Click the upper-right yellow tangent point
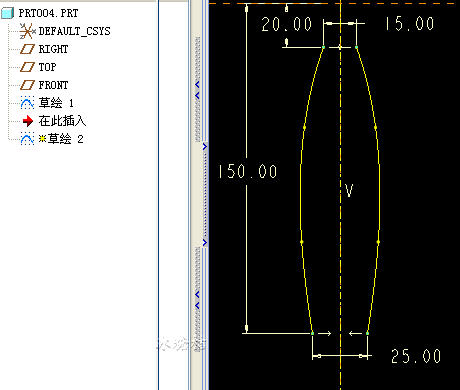Viewport: 460px width, 390px height. (376, 128)
